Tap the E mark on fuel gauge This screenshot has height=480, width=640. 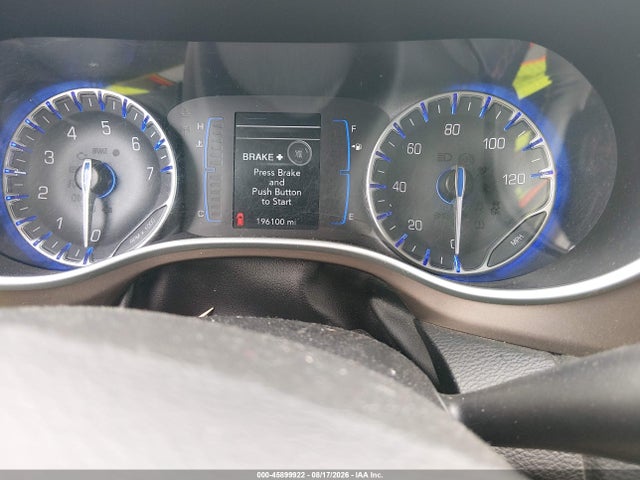(351, 217)
